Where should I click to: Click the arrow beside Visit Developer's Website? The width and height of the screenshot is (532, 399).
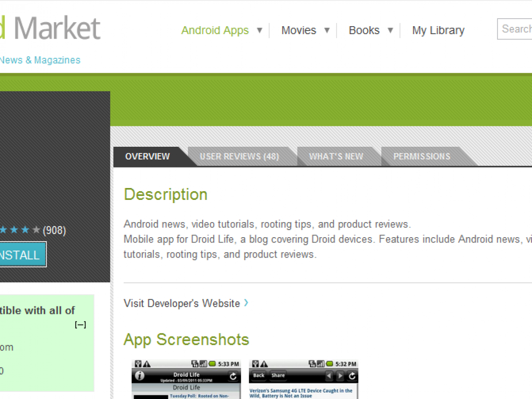click(x=246, y=303)
